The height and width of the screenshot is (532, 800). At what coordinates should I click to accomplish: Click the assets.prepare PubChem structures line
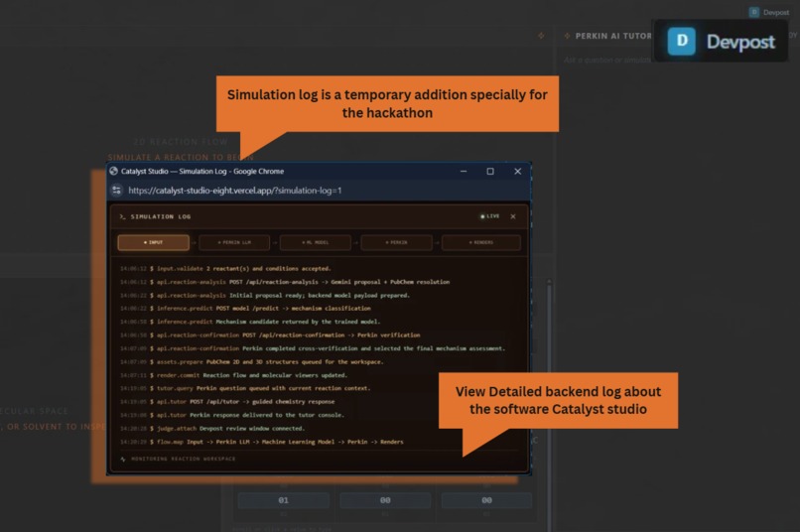coord(251,361)
